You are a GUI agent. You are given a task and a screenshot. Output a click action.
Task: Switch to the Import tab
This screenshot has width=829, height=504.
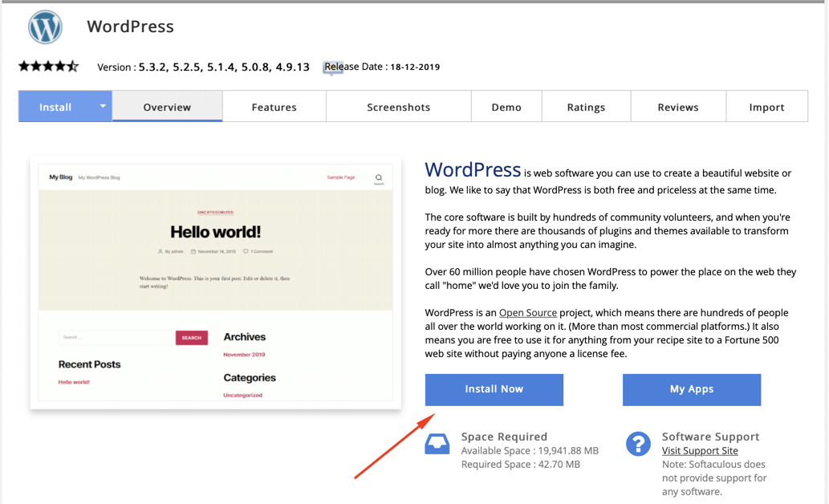pos(766,107)
